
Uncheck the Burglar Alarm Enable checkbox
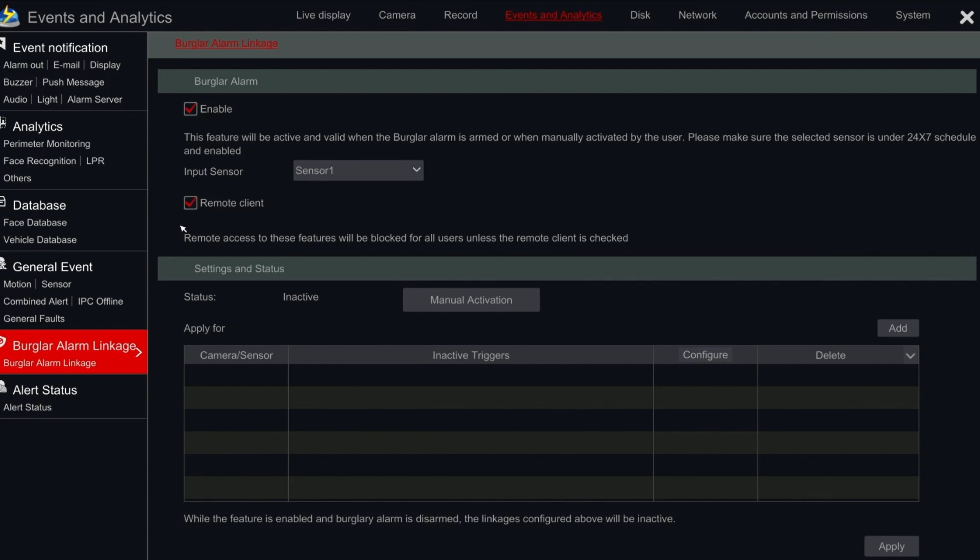190,109
